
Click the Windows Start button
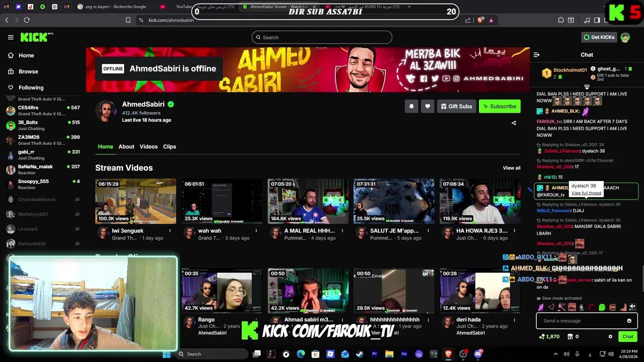point(167,354)
